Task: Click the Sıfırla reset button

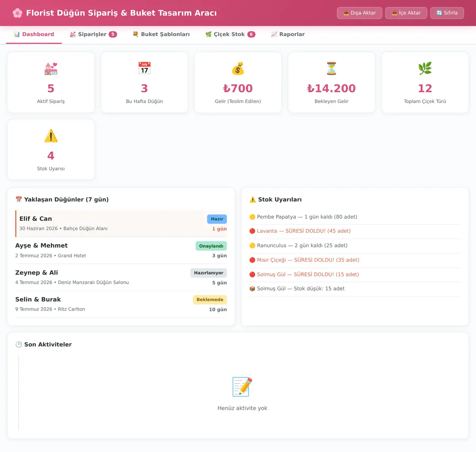Action: click(x=447, y=13)
